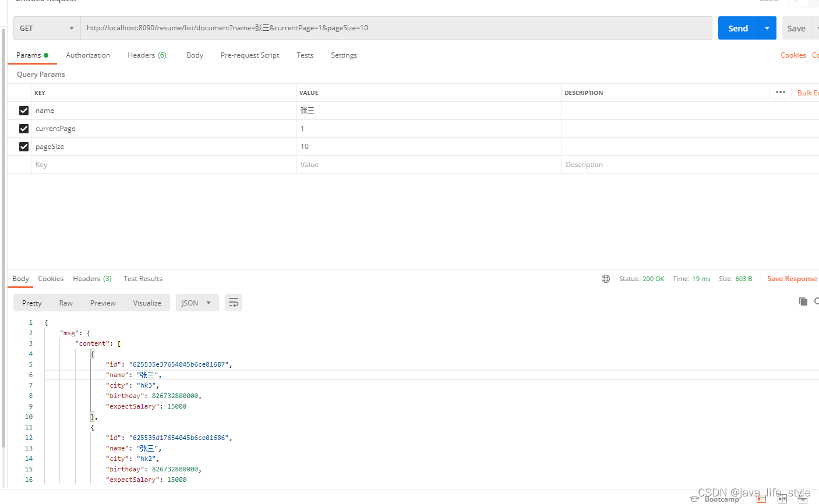Open the request Headers (6) tab
The width and height of the screenshot is (819, 504).
click(x=147, y=55)
